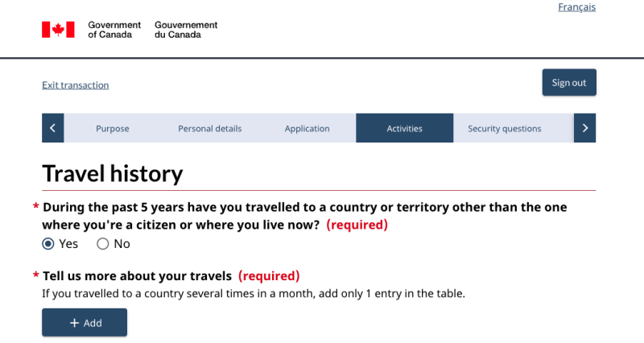This screenshot has width=644, height=343.
Task: Click the Exit transaction link
Action: pyautogui.click(x=75, y=85)
